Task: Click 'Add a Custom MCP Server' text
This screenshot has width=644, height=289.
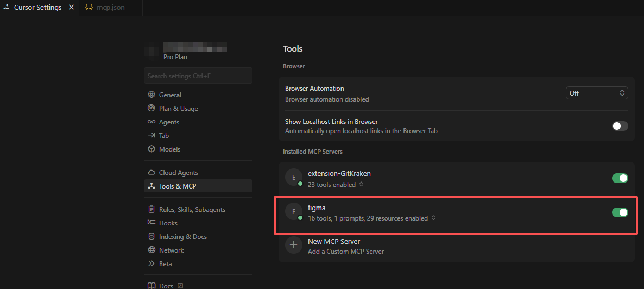Action: coord(346,251)
